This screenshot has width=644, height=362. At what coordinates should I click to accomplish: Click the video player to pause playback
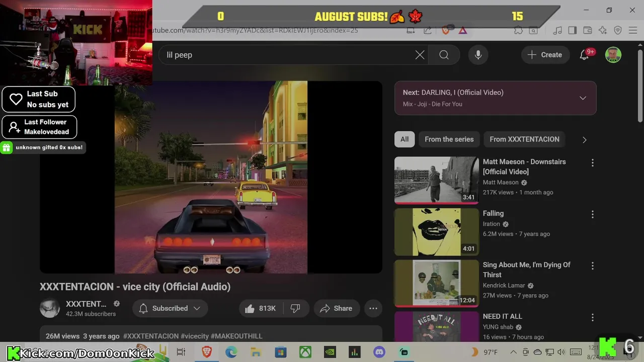click(x=211, y=177)
